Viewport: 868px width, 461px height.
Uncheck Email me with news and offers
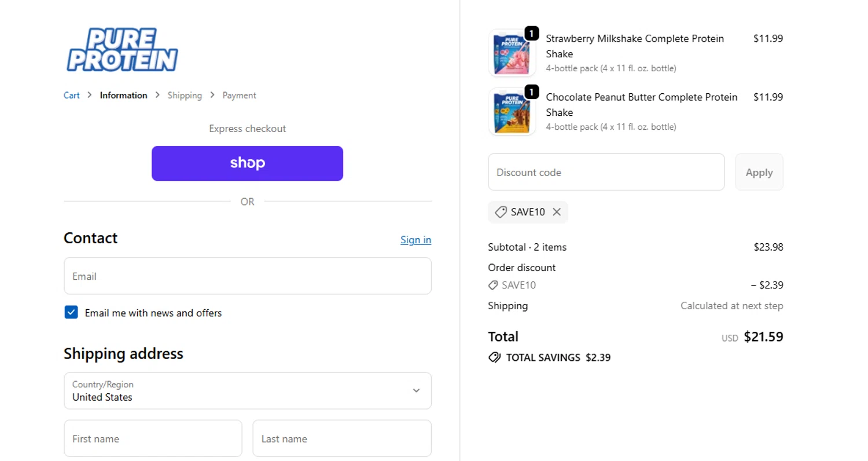coord(71,313)
